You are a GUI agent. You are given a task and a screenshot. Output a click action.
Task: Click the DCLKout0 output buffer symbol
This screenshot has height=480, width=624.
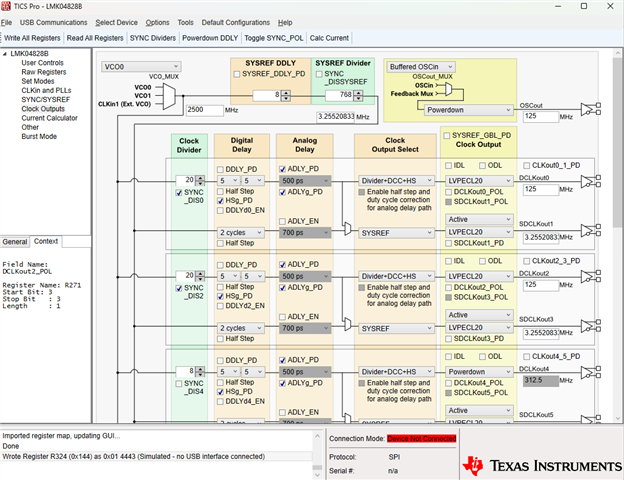click(591, 181)
